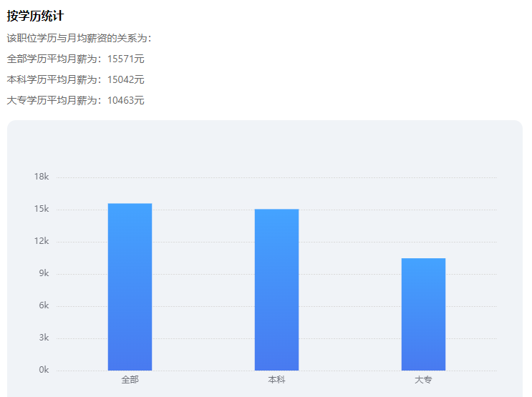
Task: Click the text 该职位学历与月均薪资的关系为
Action: (79, 38)
